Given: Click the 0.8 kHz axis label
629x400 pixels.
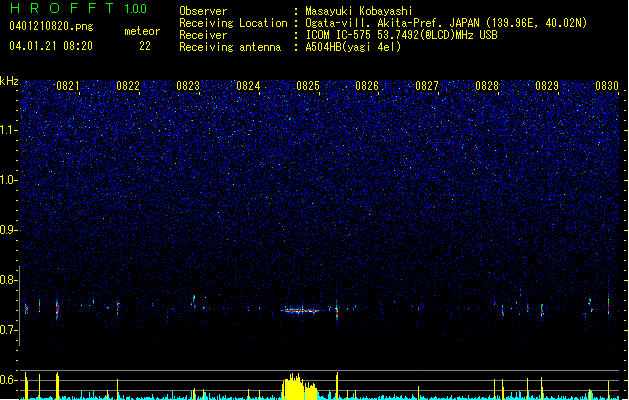Looking at the screenshot, I should coord(8,280).
